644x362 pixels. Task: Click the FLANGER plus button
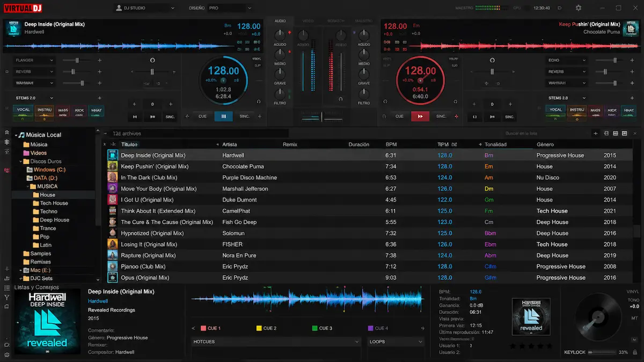(99, 60)
